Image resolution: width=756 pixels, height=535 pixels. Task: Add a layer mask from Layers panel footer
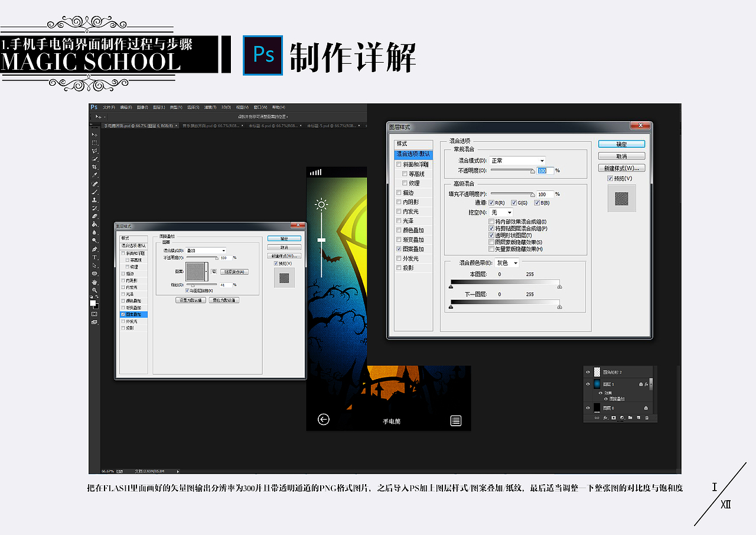click(x=614, y=418)
